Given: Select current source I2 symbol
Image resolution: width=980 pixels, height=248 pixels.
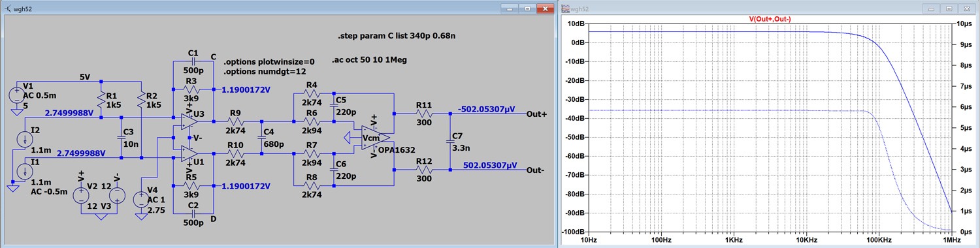Looking at the screenshot, I should pyautogui.click(x=24, y=138).
